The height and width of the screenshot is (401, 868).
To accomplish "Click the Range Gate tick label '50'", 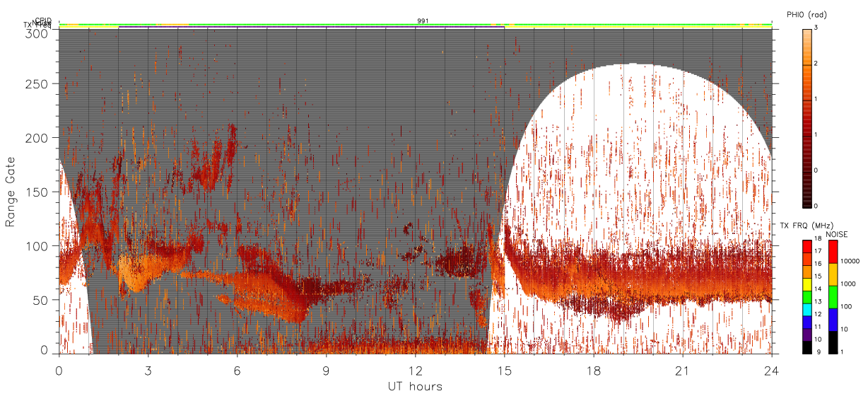I will (x=40, y=300).
